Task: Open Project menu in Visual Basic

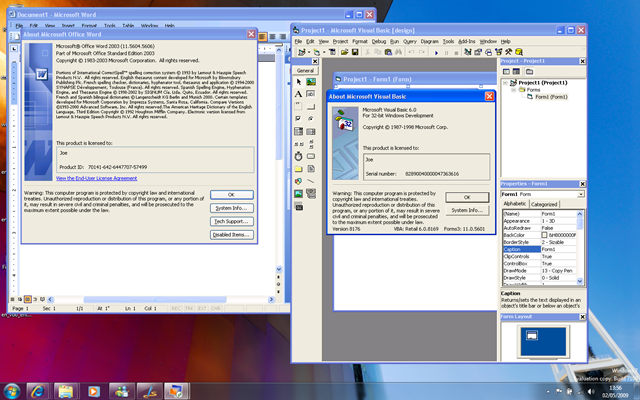Action: tap(340, 41)
